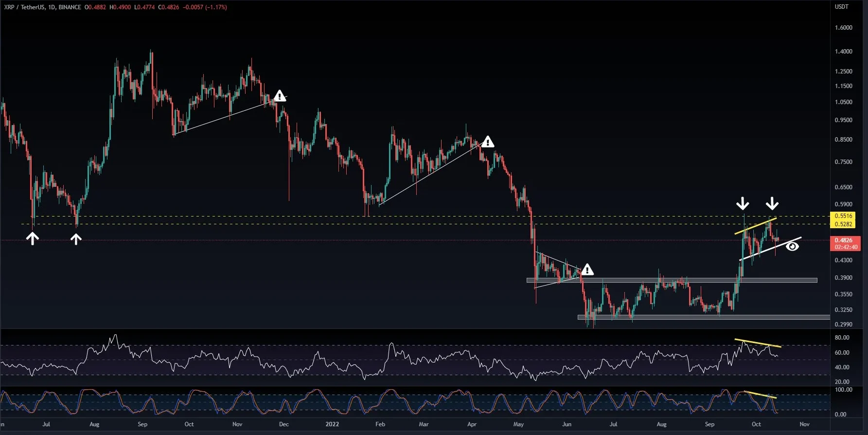Click the red current price label 0.4826
868x435 pixels.
pos(843,240)
